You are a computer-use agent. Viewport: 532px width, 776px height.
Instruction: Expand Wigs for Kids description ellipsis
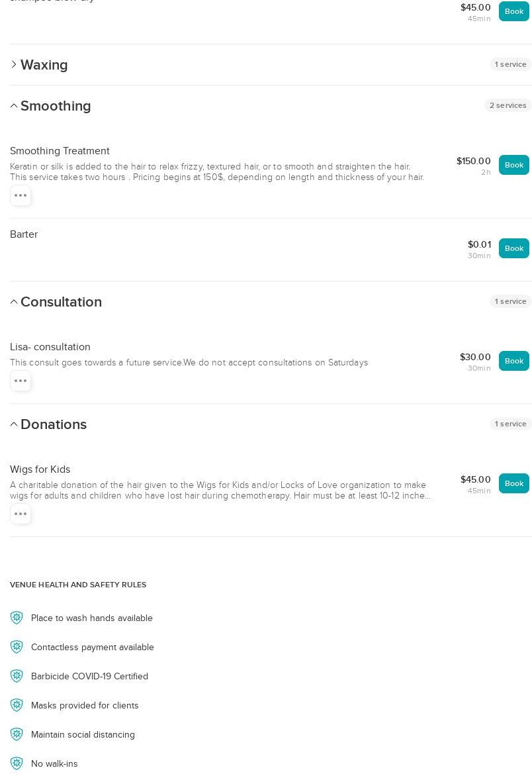point(21,514)
